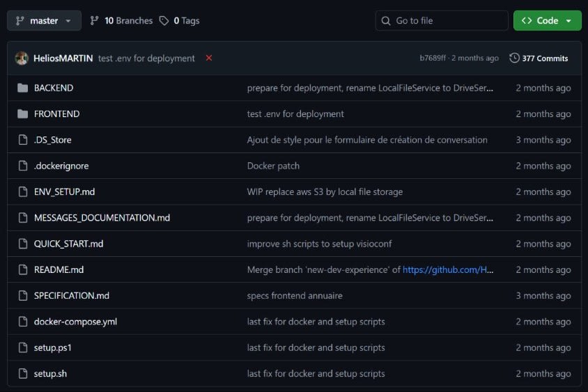
Task: Click the failed commit status X icon
Action: click(x=209, y=58)
